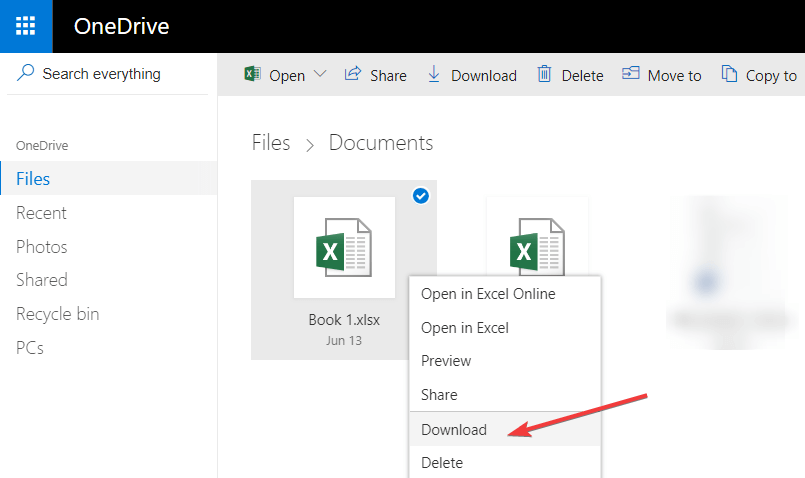Open PCs in the left sidebar
Viewport: 805px width, 478px height.
30,348
